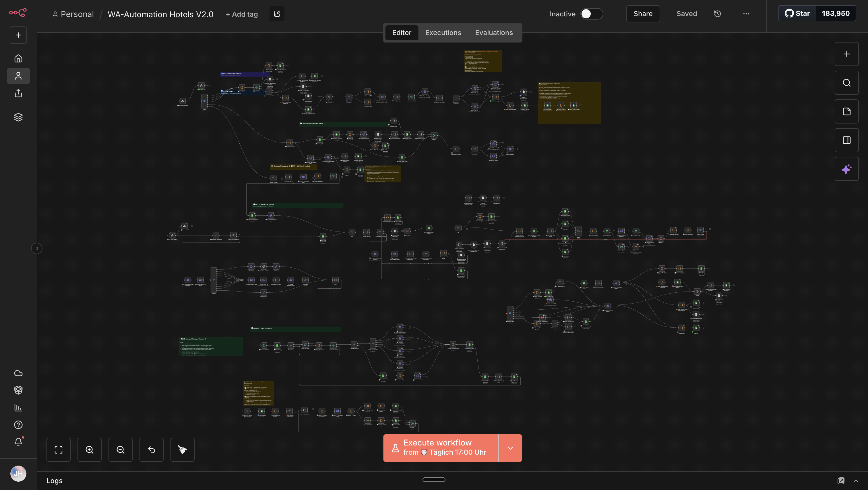Screen dimensions: 868x490
Task: Click the tidy up nodes broom icon
Action: click(x=182, y=450)
